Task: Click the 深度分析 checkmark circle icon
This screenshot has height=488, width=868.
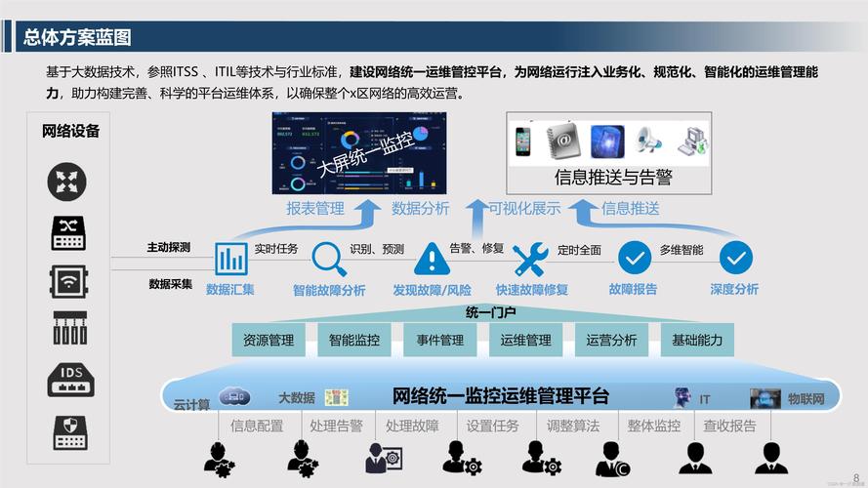Action: [735, 258]
